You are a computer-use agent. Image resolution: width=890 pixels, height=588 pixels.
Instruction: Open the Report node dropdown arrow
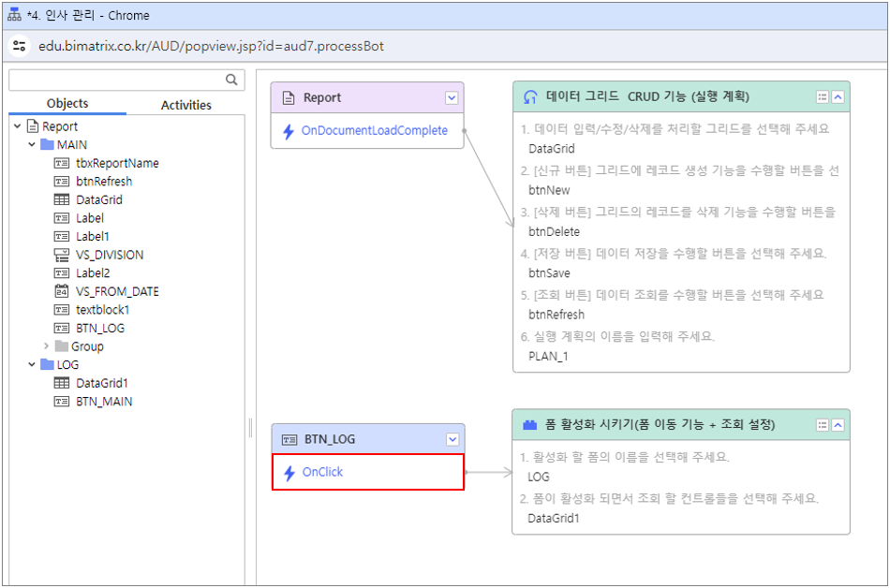click(452, 97)
